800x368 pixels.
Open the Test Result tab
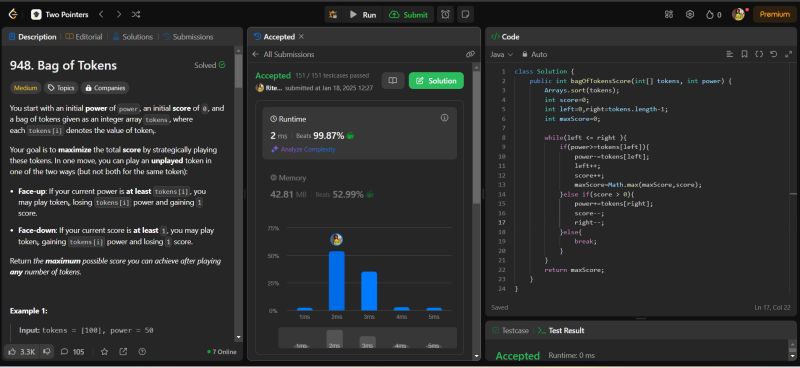coord(561,330)
